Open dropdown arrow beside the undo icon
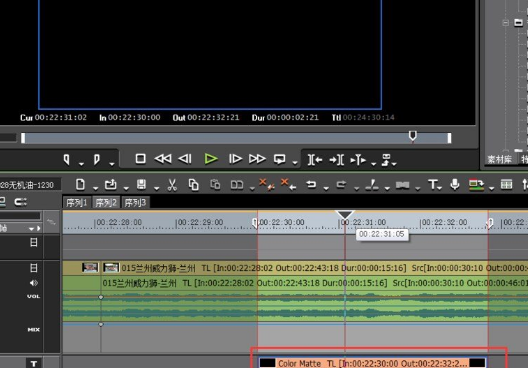The width and height of the screenshot is (528, 368). click(326, 189)
